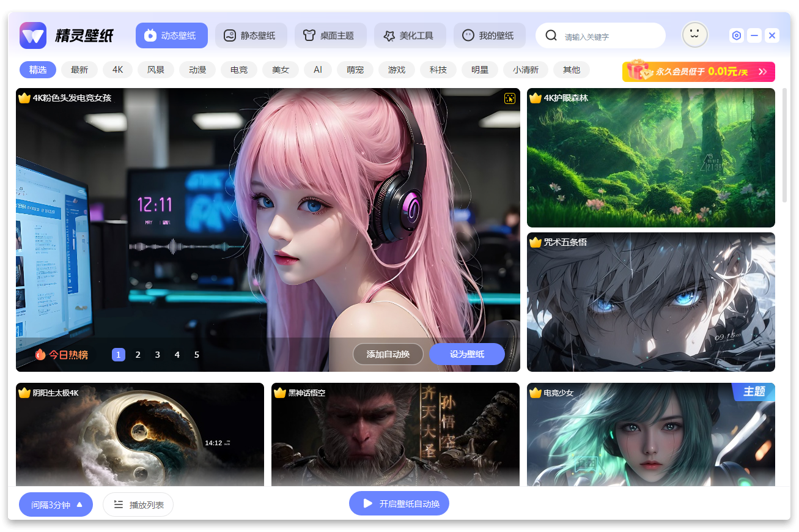
Task: Click the mouse-interactive icon on the pink-hair wallpaper
Action: 510,98
